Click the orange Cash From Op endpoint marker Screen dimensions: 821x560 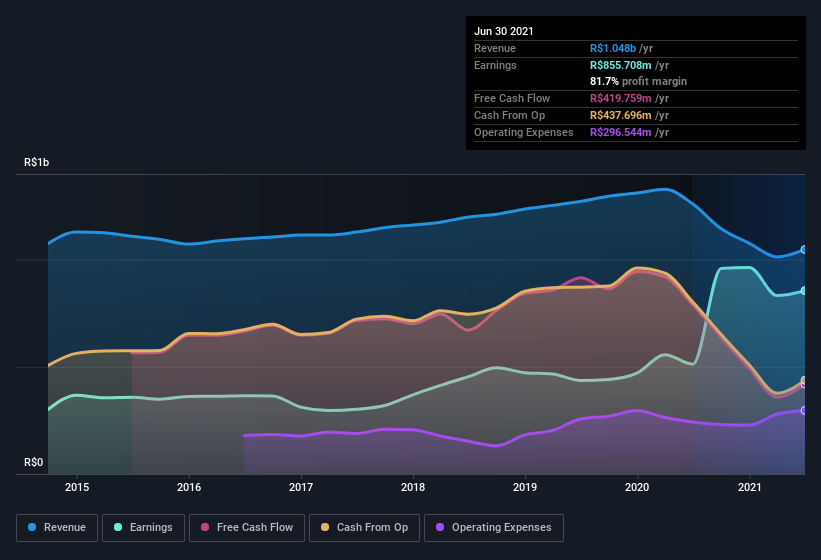pos(804,381)
